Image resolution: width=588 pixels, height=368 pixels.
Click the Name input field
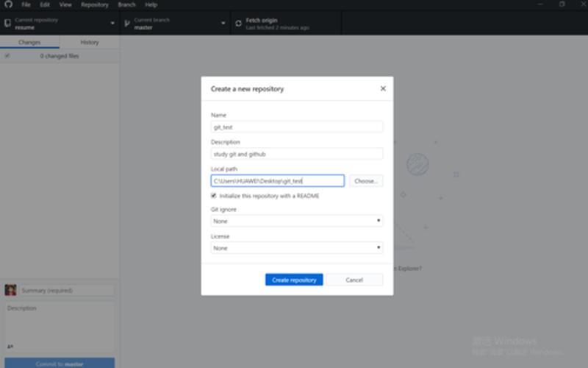[x=297, y=127]
